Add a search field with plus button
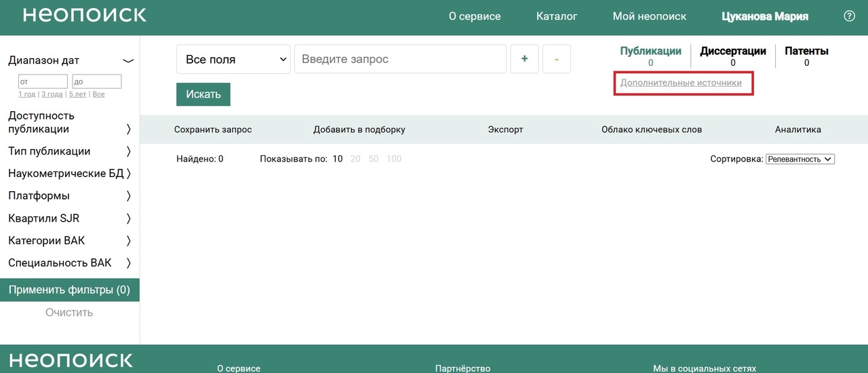Viewport: 868px width, 373px height. coord(524,59)
